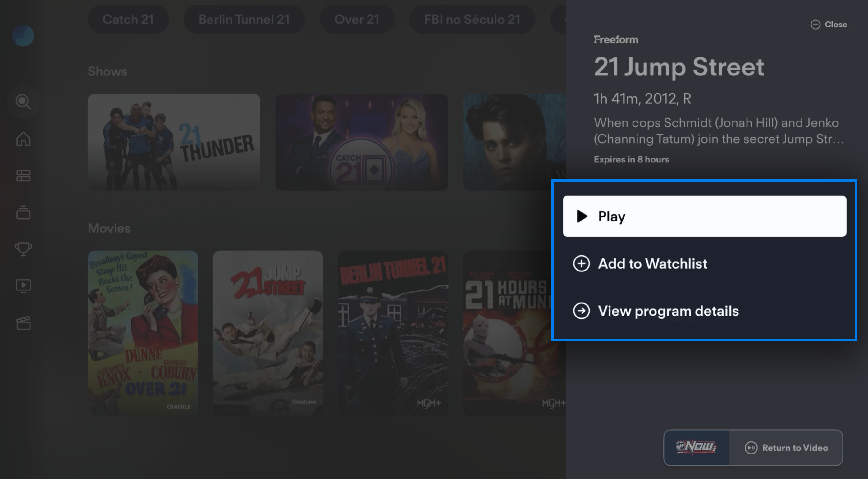Click the Trophy/Sports icon in sidebar
The image size is (868, 479).
click(x=24, y=248)
